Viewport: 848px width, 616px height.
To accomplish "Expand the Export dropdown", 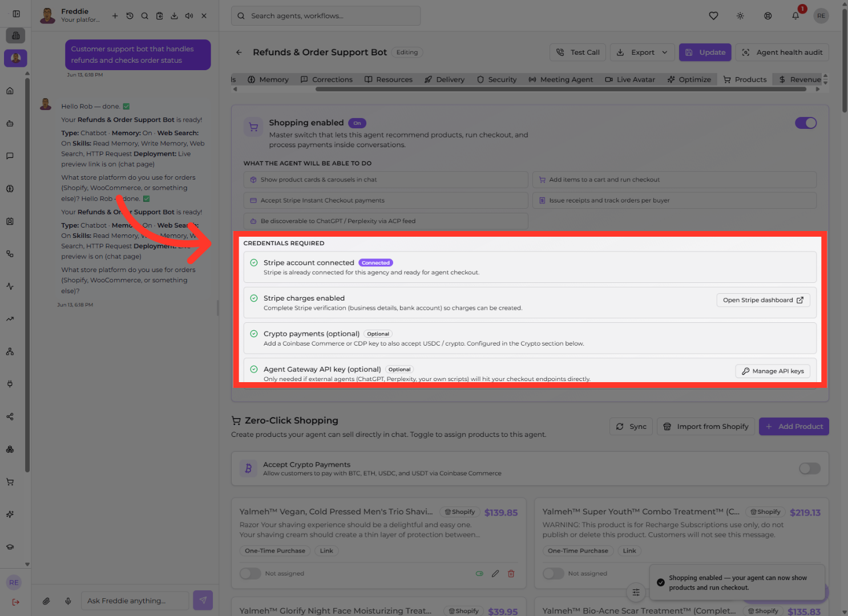I will click(x=643, y=52).
